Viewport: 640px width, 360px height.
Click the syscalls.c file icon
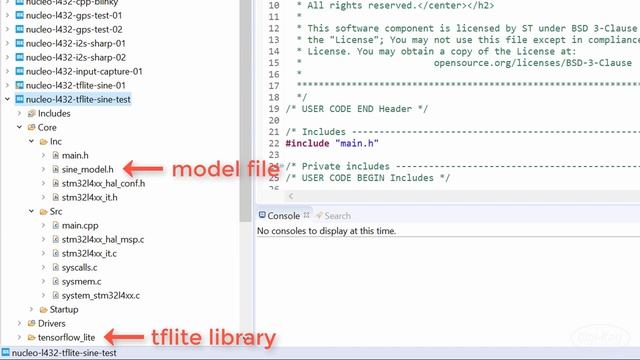[x=56, y=268]
